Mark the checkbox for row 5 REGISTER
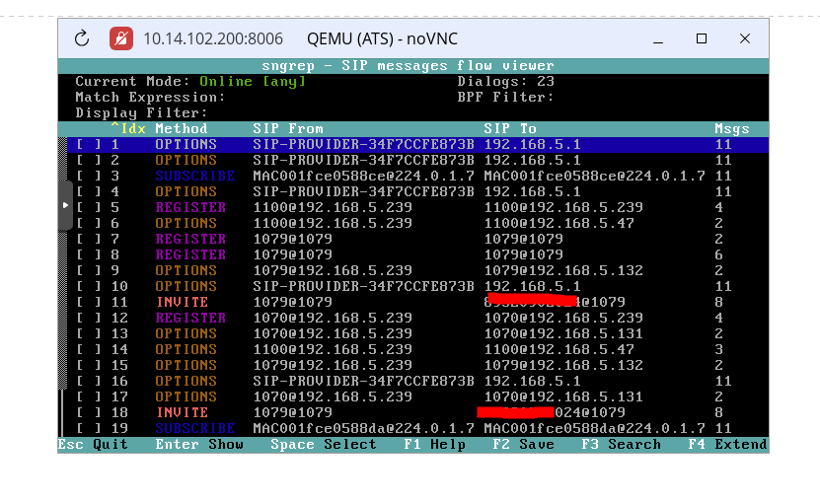The width and height of the screenshot is (820, 504). coord(89,207)
